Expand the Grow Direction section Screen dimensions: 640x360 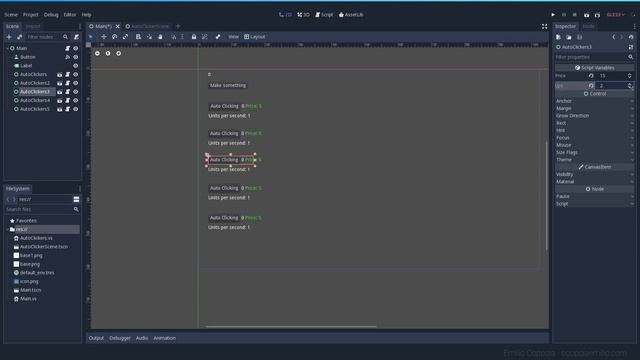[x=594, y=116]
